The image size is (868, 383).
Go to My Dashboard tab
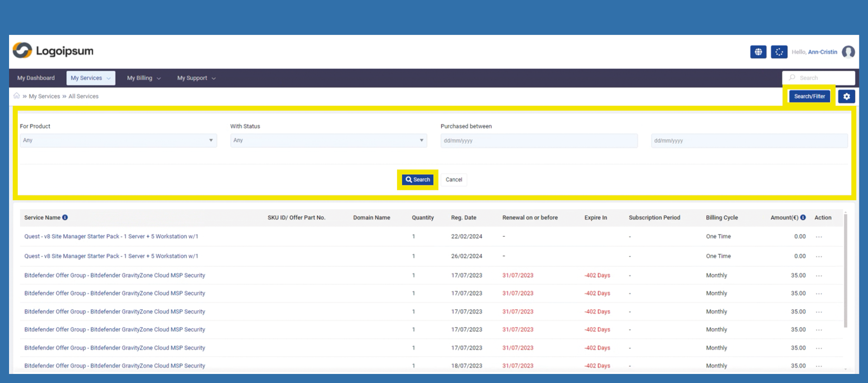pos(36,78)
